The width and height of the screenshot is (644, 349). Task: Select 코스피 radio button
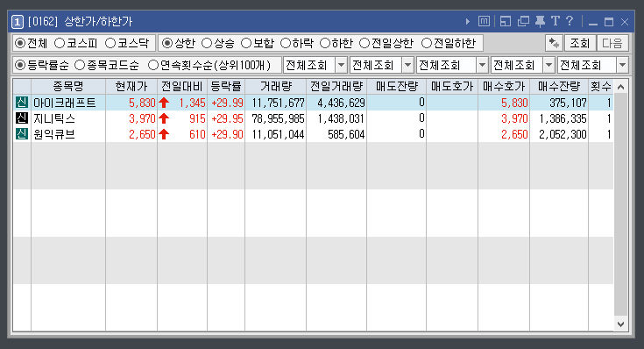pos(60,43)
